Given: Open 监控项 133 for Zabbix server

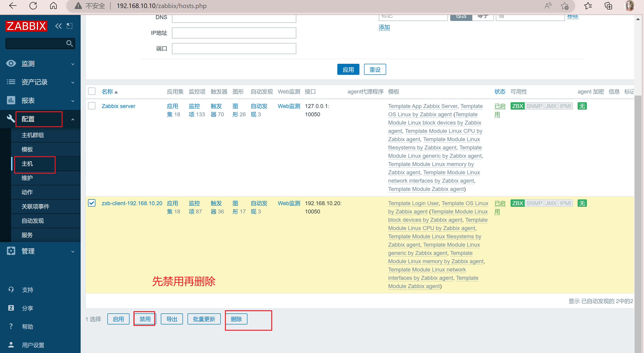Looking at the screenshot, I should (x=197, y=110).
